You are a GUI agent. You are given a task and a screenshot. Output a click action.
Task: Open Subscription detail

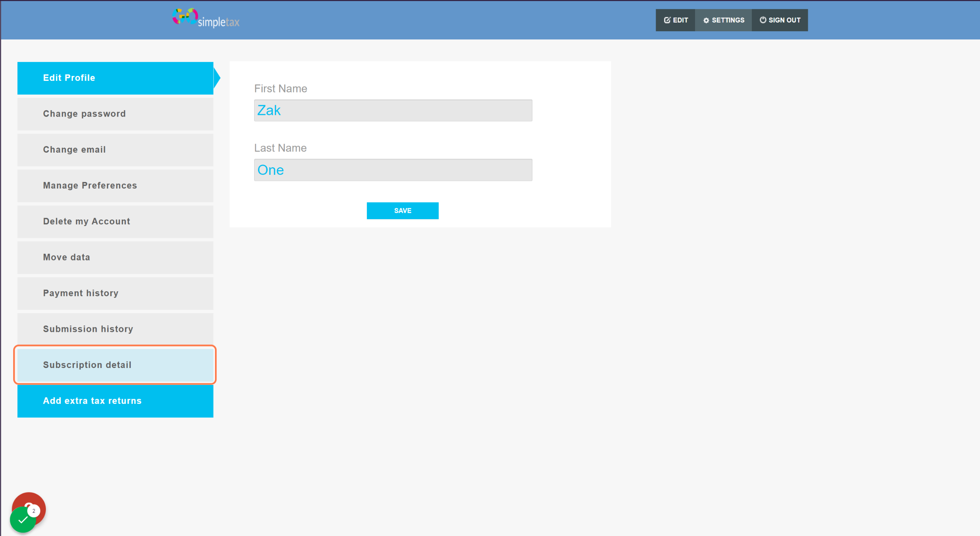[115, 365]
